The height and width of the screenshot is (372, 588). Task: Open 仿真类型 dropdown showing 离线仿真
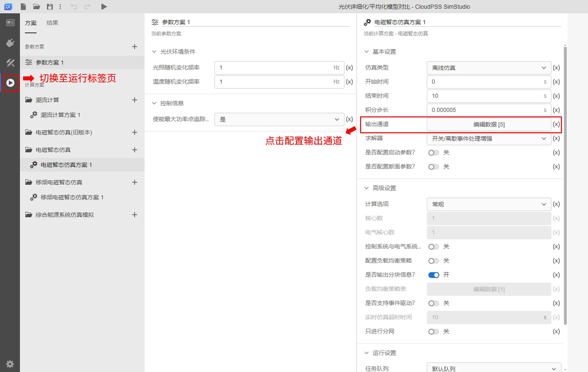click(489, 68)
